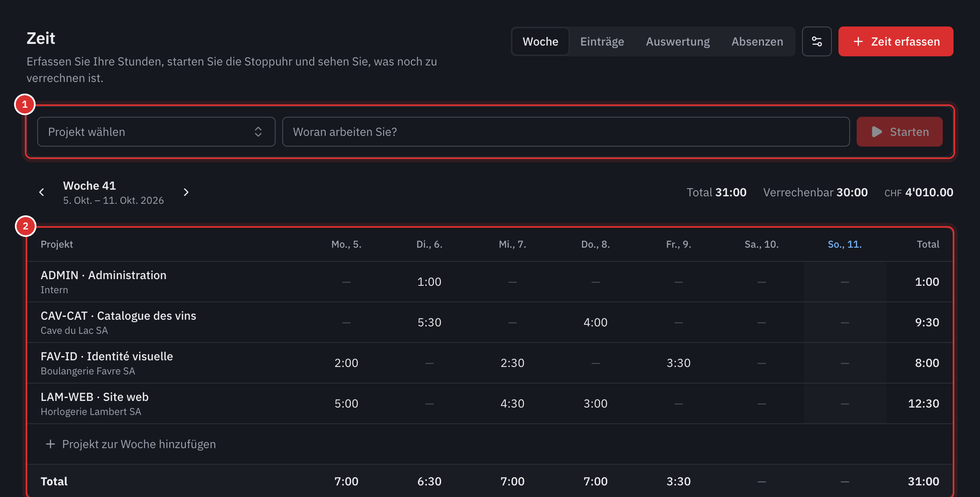Click LAM-WEB Monday cell 5:00

click(346, 403)
